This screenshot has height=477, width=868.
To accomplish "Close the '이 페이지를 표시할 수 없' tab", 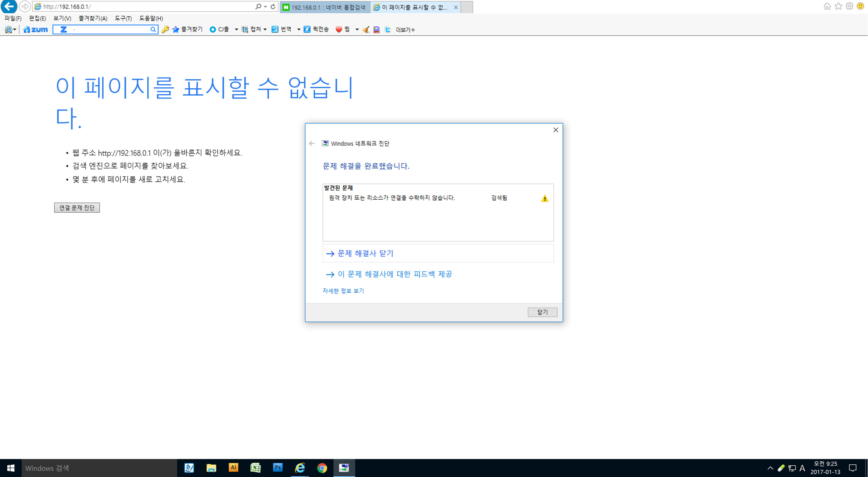I will (x=456, y=7).
